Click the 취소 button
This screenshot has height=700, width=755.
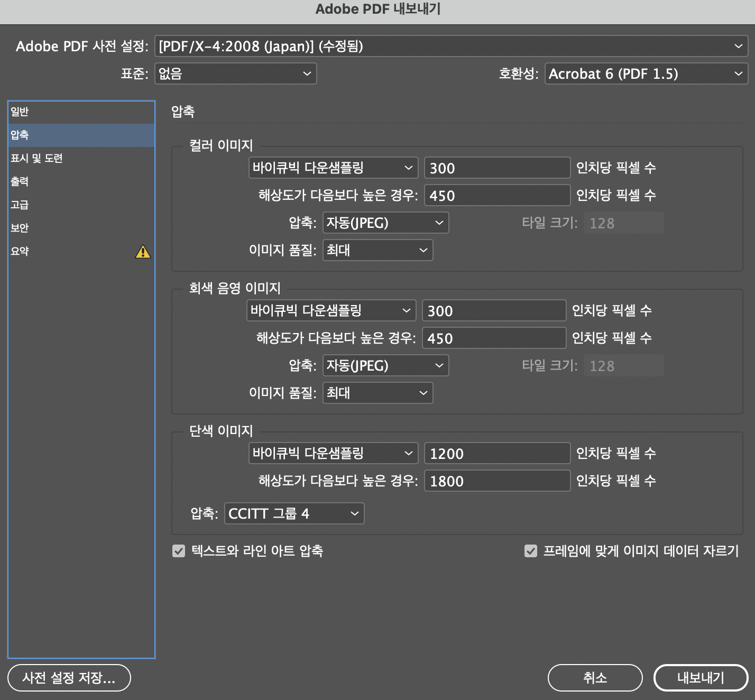[595, 678]
